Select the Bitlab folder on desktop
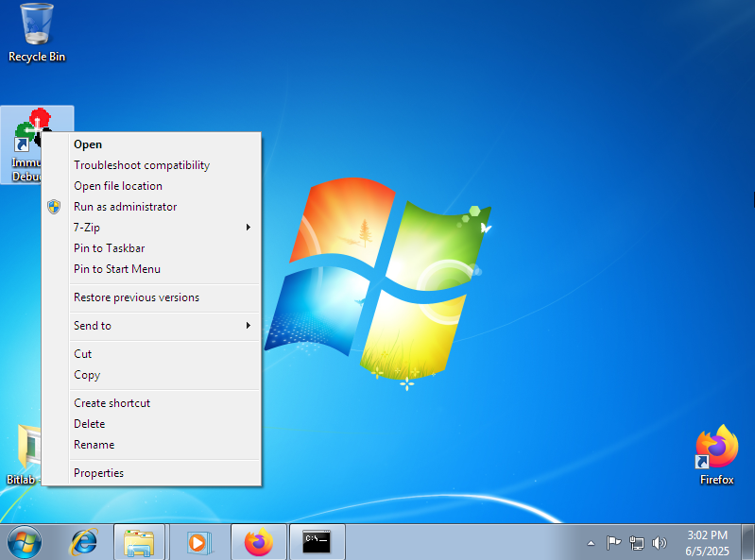 [x=22, y=454]
